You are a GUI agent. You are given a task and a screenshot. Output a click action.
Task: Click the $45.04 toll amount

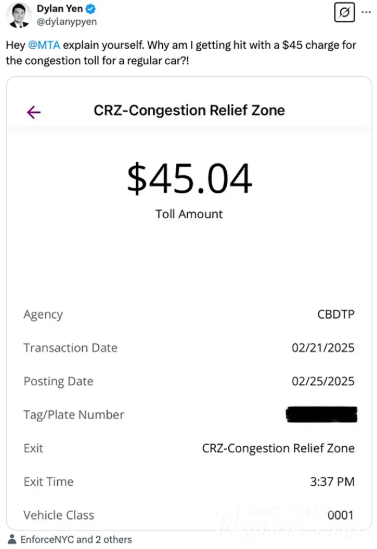pyautogui.click(x=189, y=179)
